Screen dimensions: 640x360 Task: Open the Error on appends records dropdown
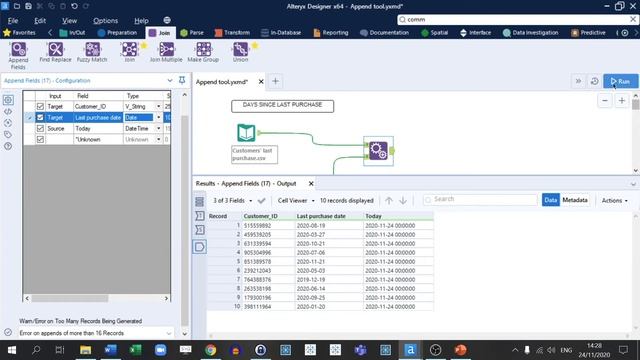pos(96,333)
